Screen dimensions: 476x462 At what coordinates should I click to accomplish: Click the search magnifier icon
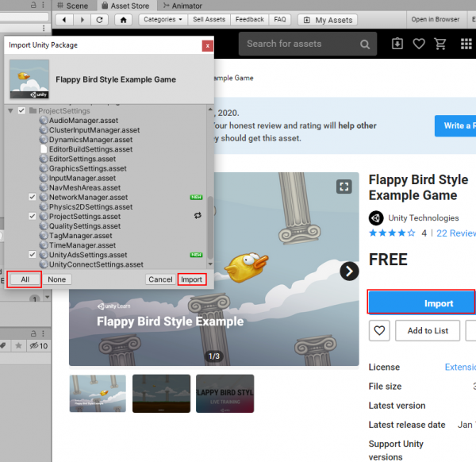(x=365, y=44)
